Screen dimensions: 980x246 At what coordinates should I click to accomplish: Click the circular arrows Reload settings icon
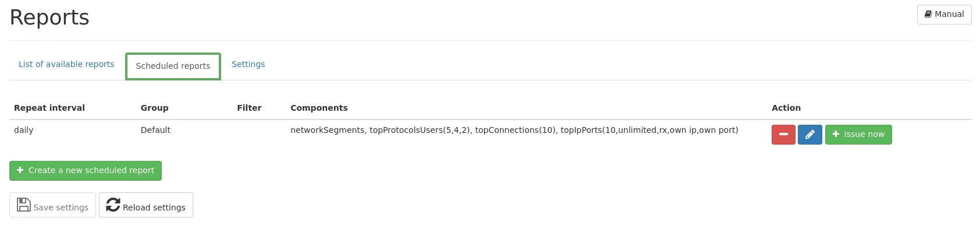(x=113, y=205)
